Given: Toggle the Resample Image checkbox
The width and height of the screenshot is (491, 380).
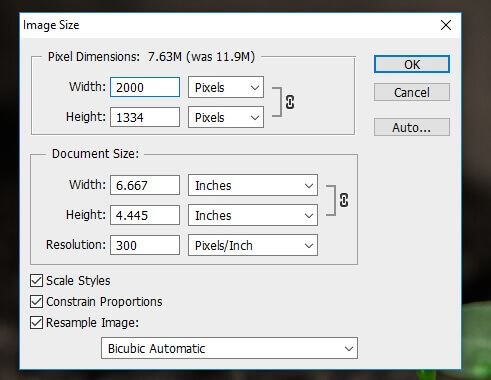Looking at the screenshot, I should (x=36, y=323).
